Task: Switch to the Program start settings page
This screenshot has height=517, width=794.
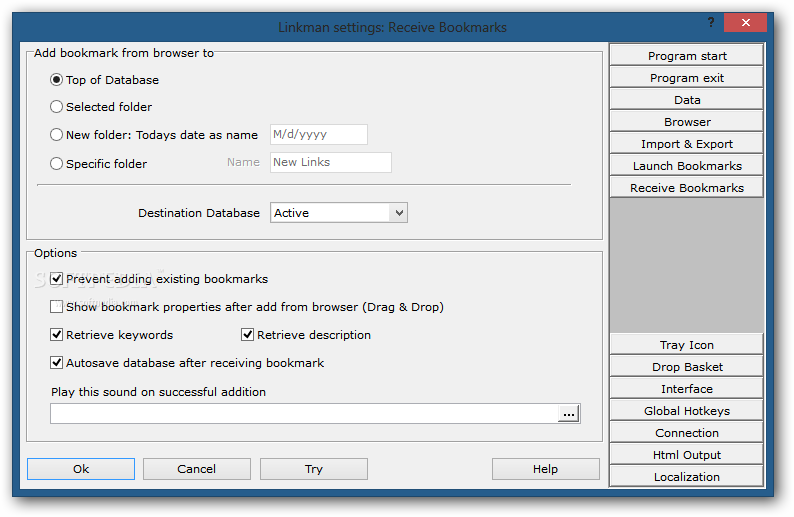Action: (687, 56)
